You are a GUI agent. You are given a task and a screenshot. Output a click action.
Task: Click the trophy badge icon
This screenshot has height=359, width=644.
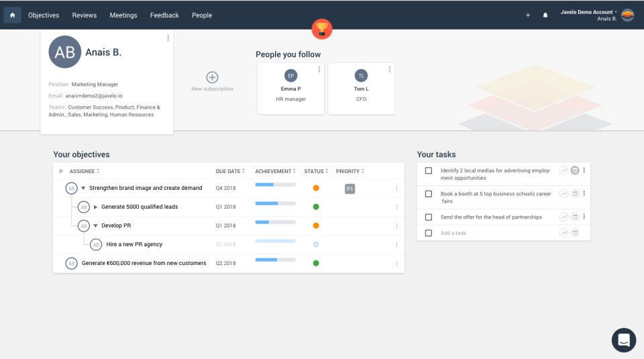click(322, 29)
